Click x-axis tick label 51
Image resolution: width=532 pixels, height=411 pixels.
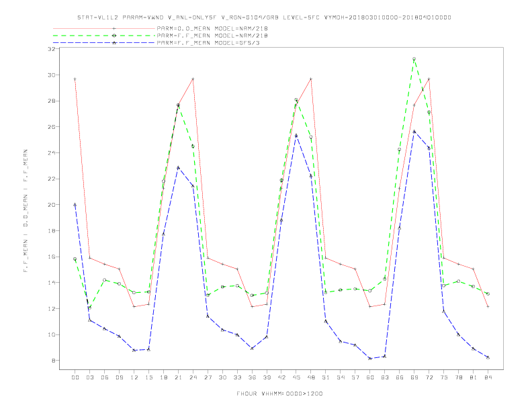tap(326, 377)
